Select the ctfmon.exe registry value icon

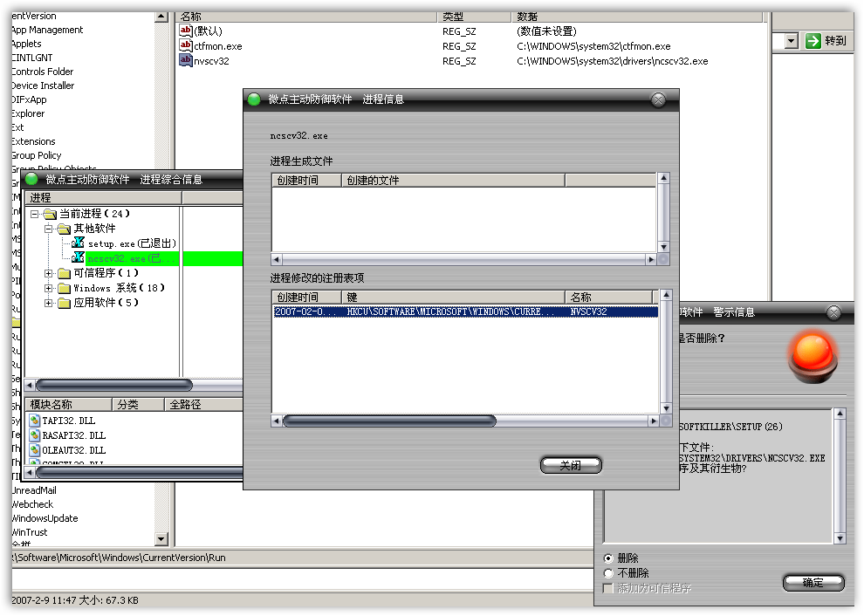(186, 45)
